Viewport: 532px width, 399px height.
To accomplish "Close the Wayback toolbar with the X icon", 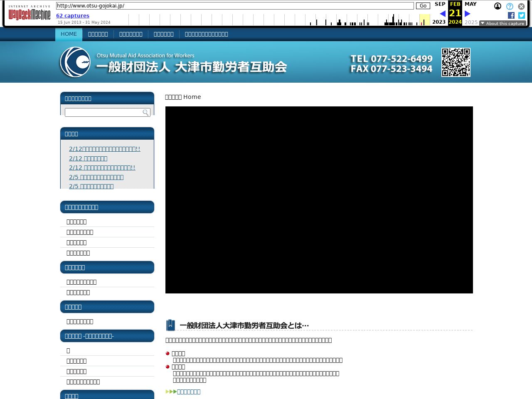I will [521, 6].
